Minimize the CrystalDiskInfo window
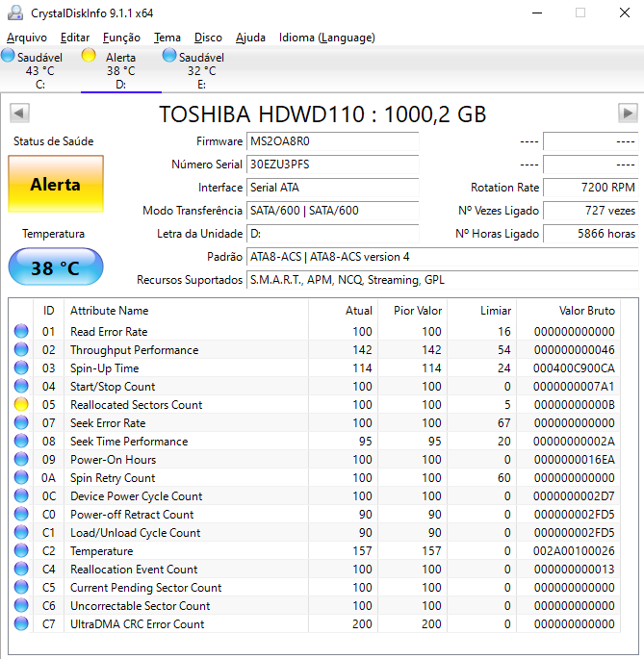Image resolution: width=644 pixels, height=659 pixels. click(x=537, y=13)
